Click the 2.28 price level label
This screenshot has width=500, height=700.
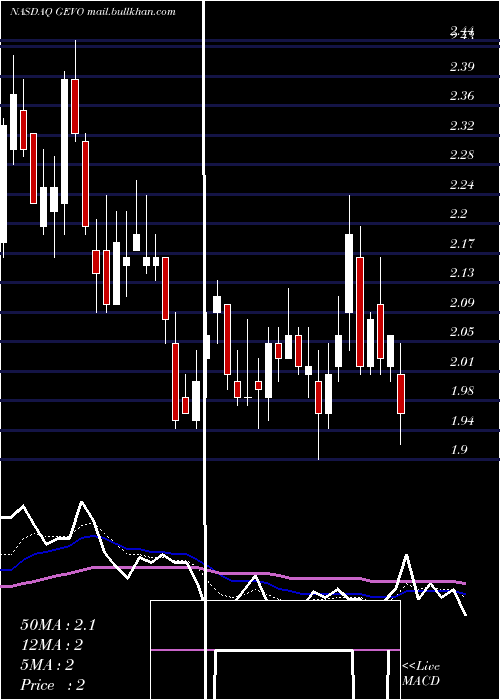pyautogui.click(x=462, y=155)
